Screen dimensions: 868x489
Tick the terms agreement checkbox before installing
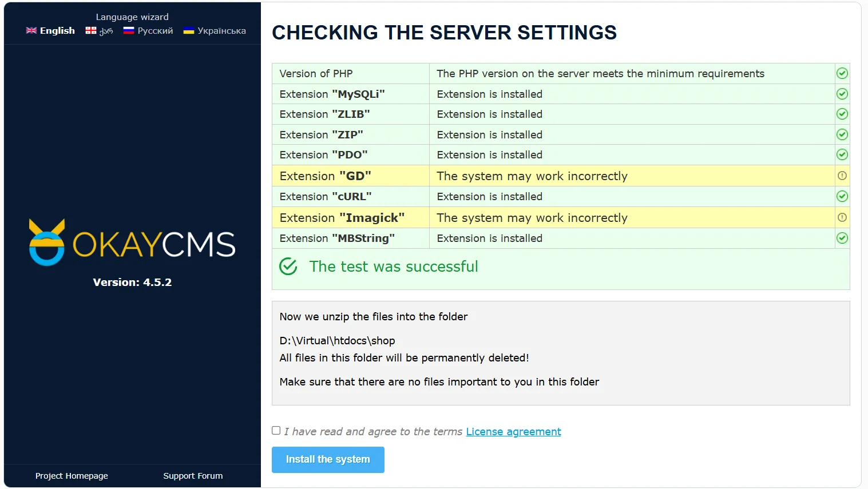click(276, 430)
